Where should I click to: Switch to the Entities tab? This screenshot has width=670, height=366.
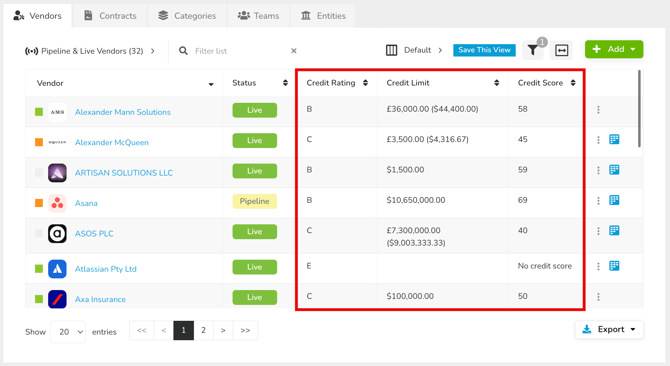pos(323,16)
